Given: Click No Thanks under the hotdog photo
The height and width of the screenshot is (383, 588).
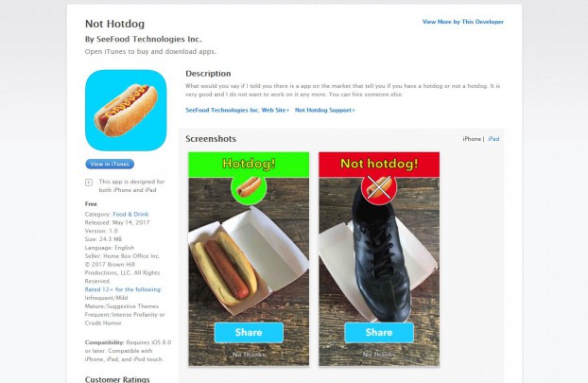Looking at the screenshot, I should [249, 355].
